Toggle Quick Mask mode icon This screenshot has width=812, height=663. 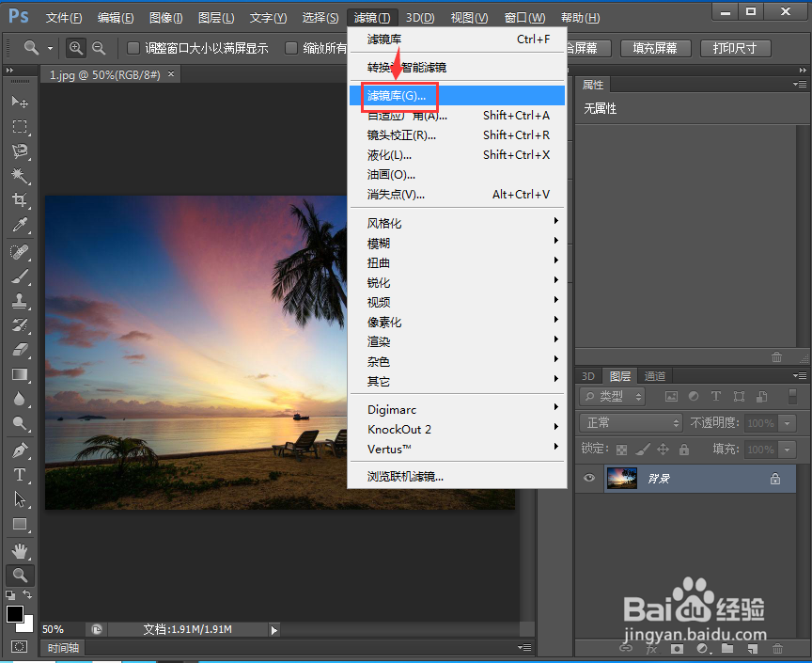(x=20, y=646)
